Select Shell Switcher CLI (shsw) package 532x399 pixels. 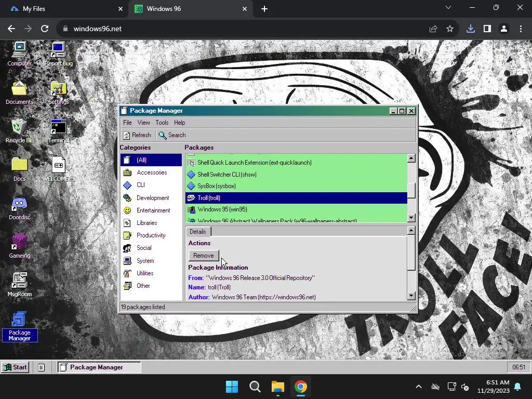[x=296, y=175]
